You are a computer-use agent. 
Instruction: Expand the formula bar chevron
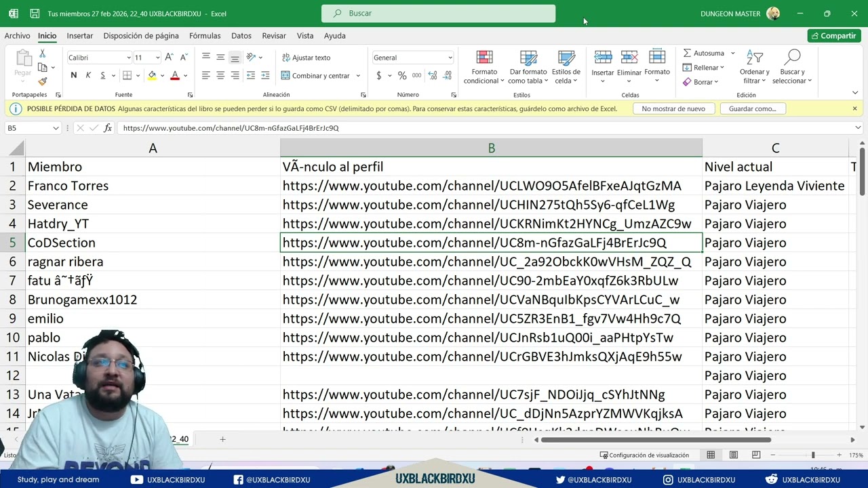(858, 127)
